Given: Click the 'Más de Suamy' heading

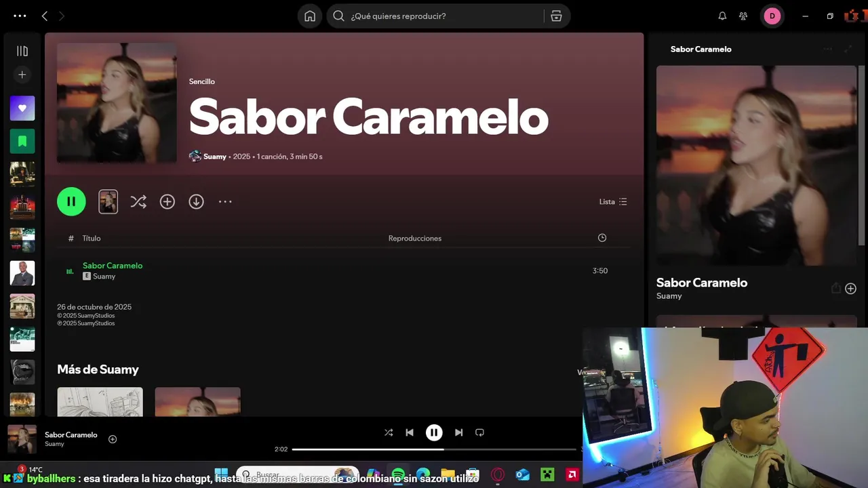Looking at the screenshot, I should click(98, 369).
